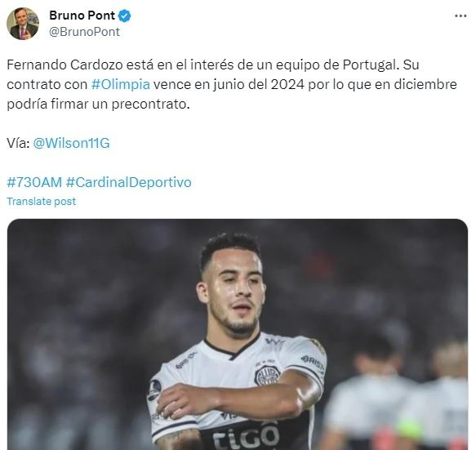Open the #730AM hashtag

34,182
